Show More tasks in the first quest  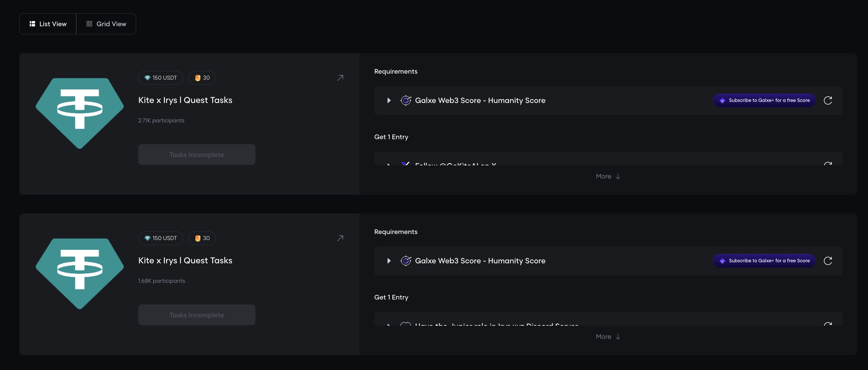coord(608,176)
